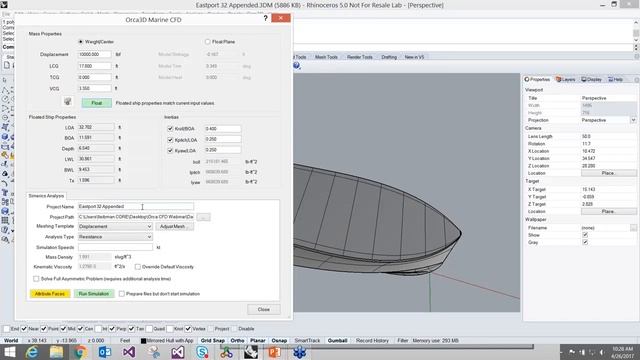Click the Adjust Mesh button

click(174, 226)
